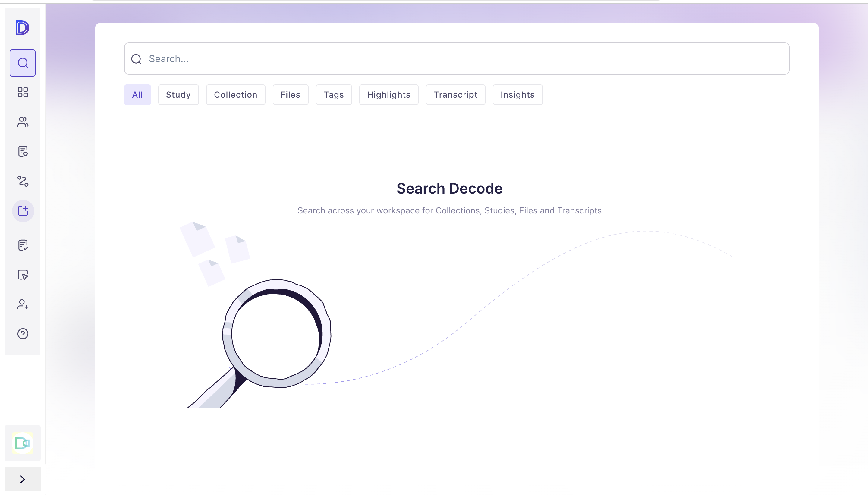Focus the Search... input field
The image size is (868, 495).
click(456, 58)
